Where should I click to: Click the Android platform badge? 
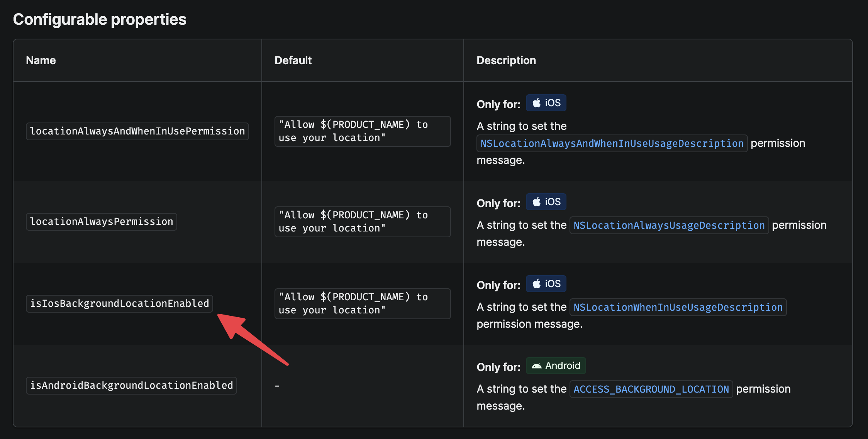click(556, 366)
